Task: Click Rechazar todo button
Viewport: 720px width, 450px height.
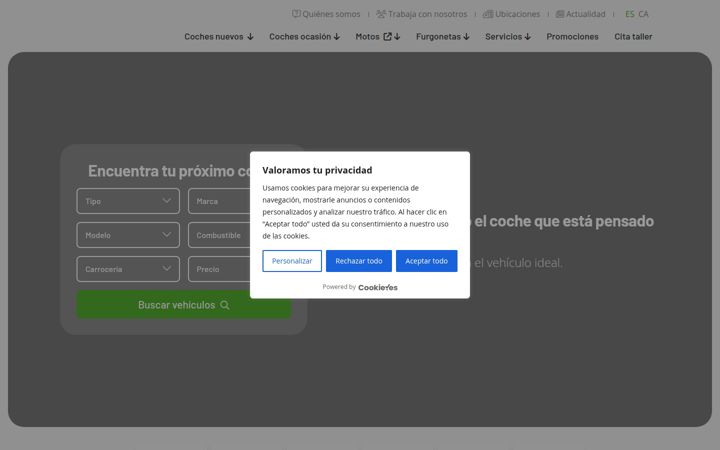Action: [359, 261]
